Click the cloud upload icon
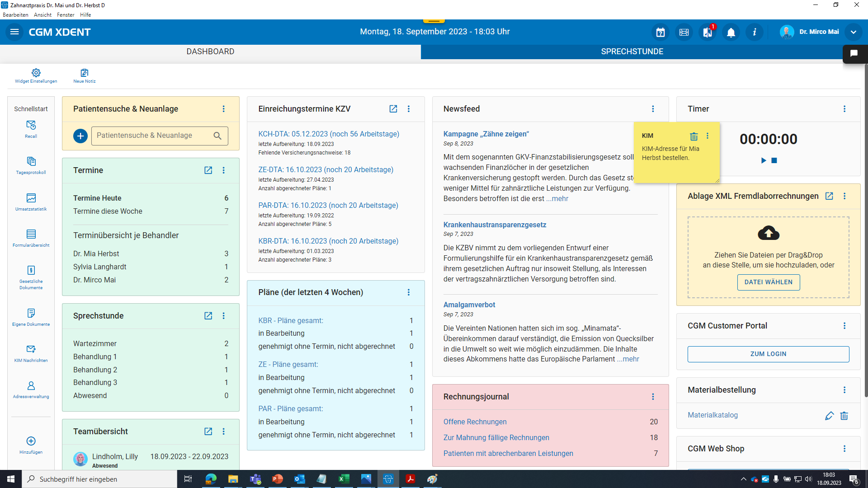 pyautogui.click(x=769, y=233)
